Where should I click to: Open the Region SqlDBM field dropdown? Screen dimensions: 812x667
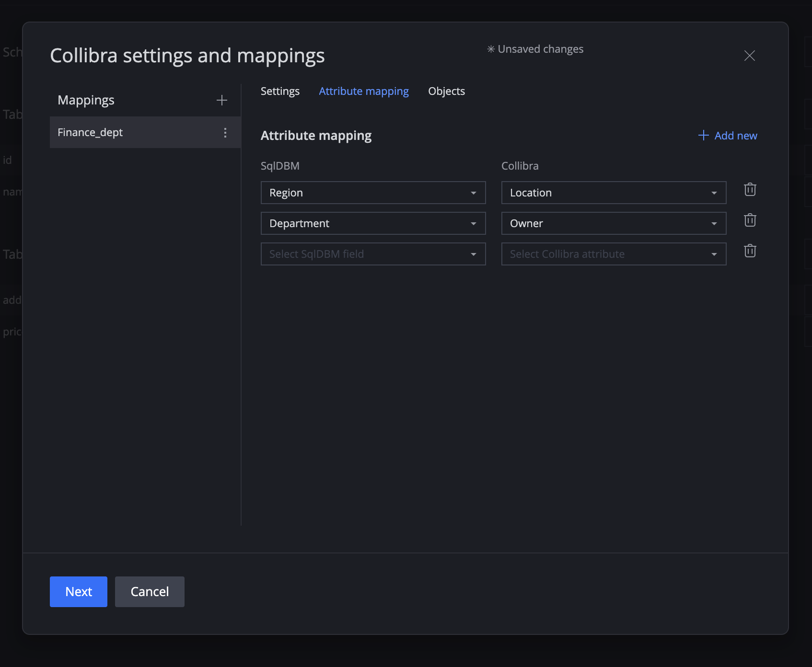373,193
